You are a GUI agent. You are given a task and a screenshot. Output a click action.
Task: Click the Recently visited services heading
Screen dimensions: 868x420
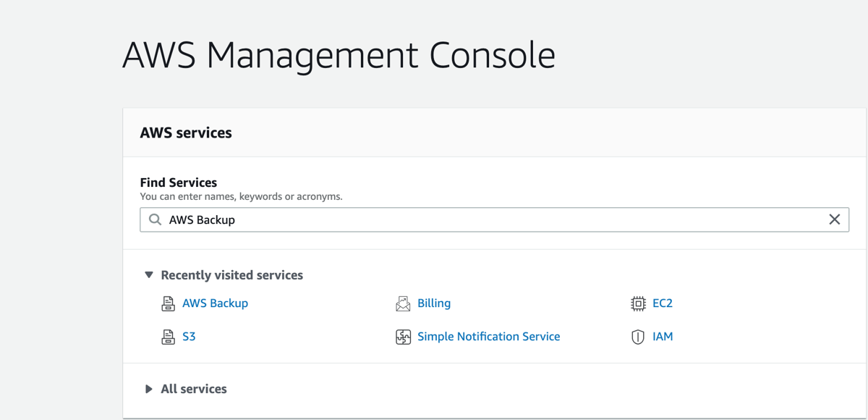(x=231, y=275)
